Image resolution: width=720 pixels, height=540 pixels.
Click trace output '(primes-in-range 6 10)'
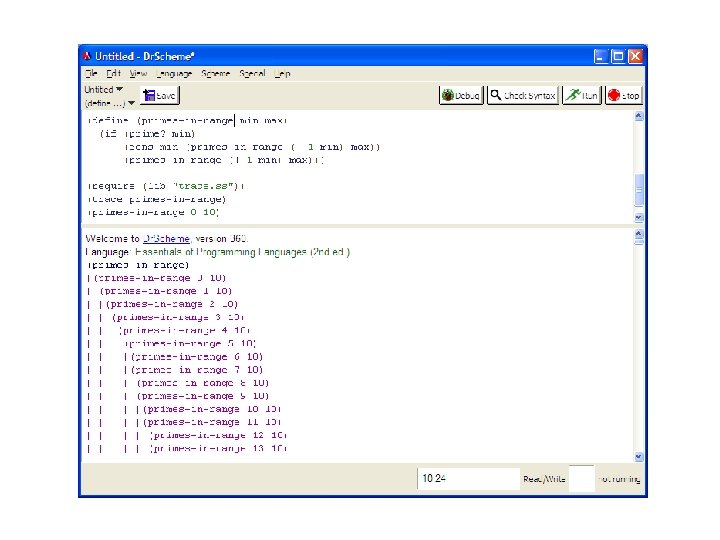click(197, 357)
